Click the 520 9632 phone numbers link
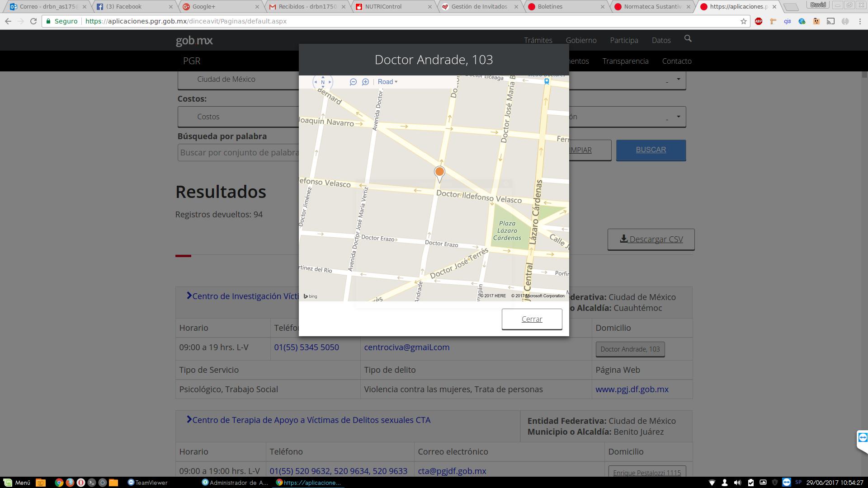 click(339, 471)
